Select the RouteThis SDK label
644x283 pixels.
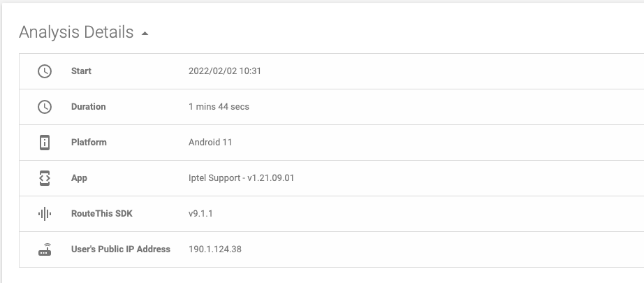pyautogui.click(x=102, y=214)
